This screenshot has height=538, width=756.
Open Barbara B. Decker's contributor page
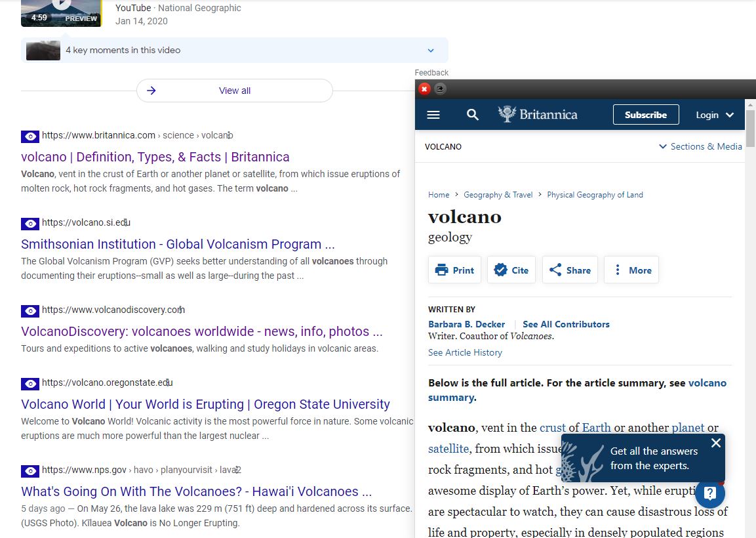[x=466, y=323]
